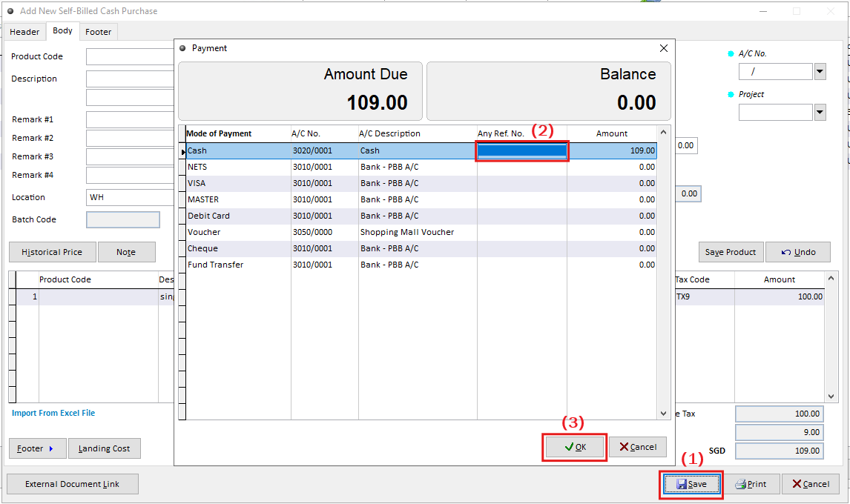Image resolution: width=850 pixels, height=504 pixels.
Task: Click the Landing Cost button
Action: pyautogui.click(x=104, y=448)
